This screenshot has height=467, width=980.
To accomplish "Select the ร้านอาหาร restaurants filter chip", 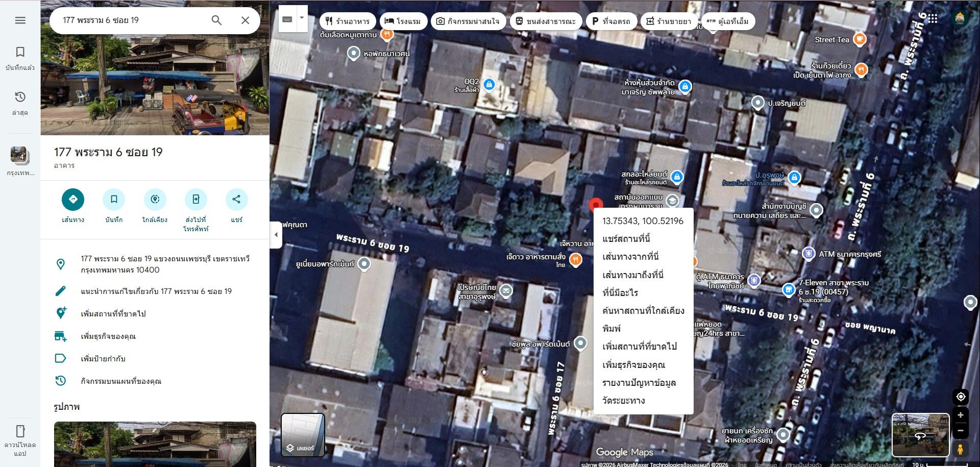I will click(x=348, y=21).
